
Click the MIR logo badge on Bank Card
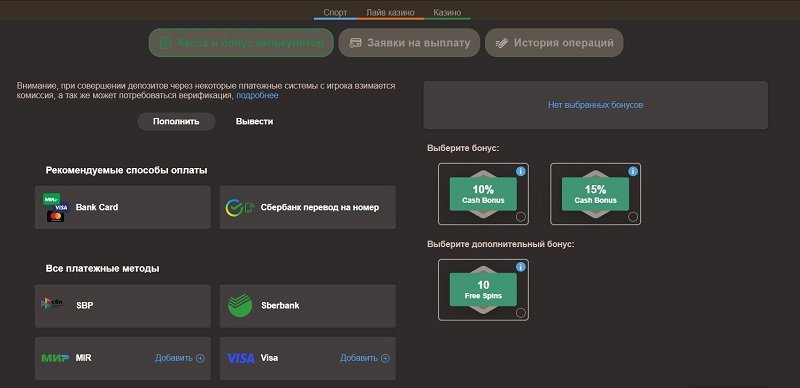(51, 199)
